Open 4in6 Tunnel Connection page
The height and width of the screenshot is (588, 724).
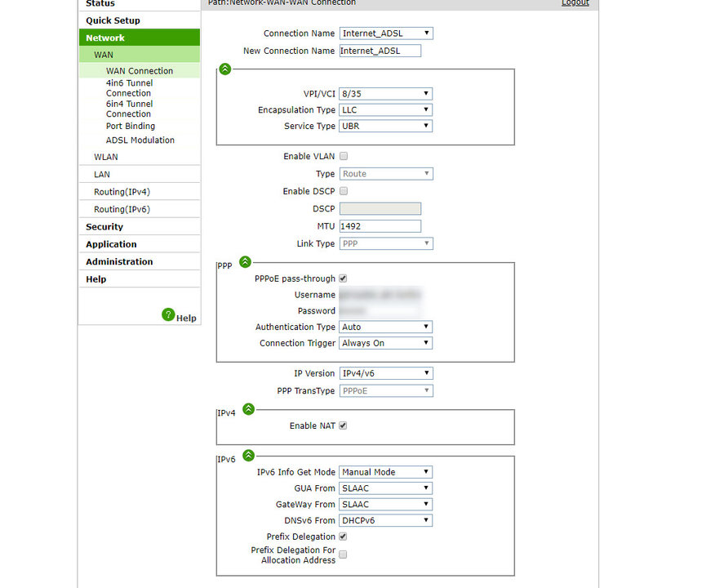129,87
